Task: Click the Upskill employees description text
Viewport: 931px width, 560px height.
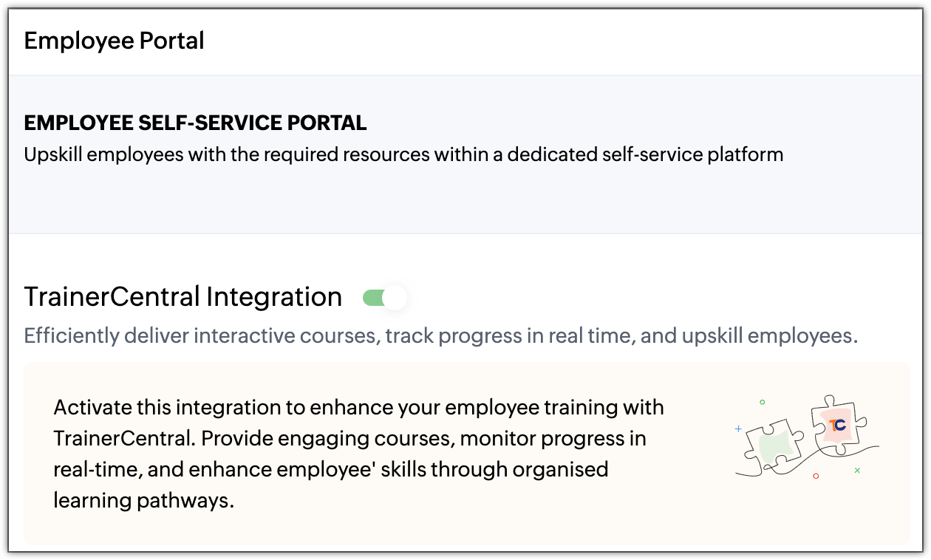Action: [403, 155]
